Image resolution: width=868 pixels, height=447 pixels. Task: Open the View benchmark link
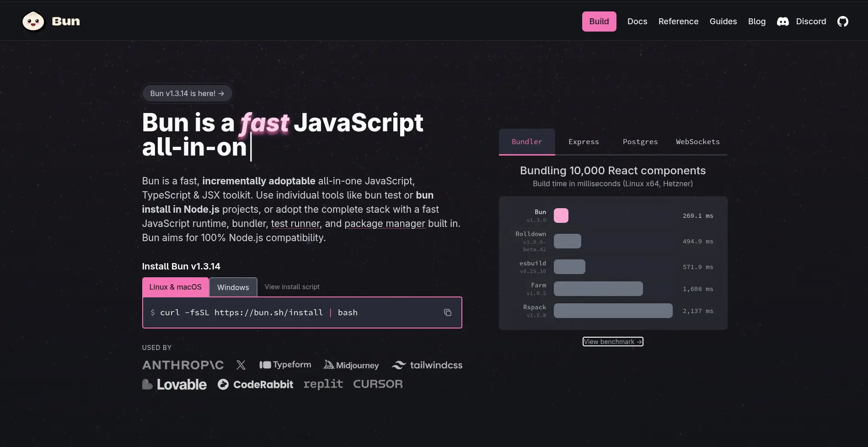click(613, 342)
